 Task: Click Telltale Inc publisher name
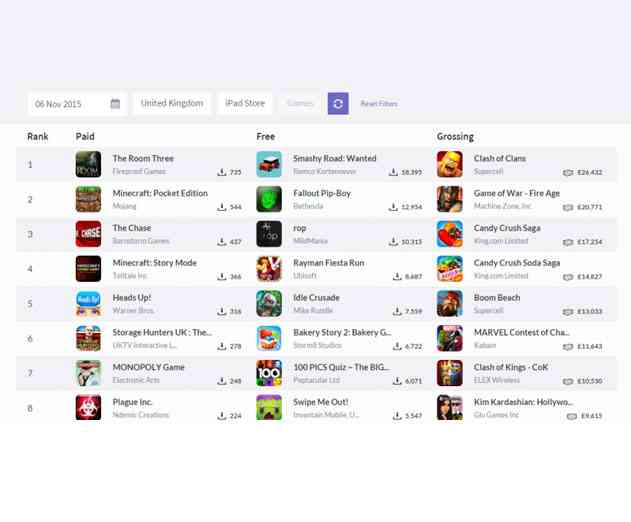[130, 276]
